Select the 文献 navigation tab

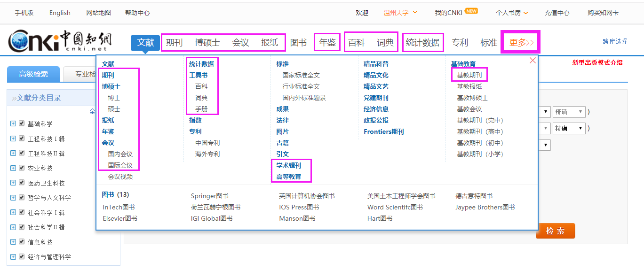(x=145, y=43)
